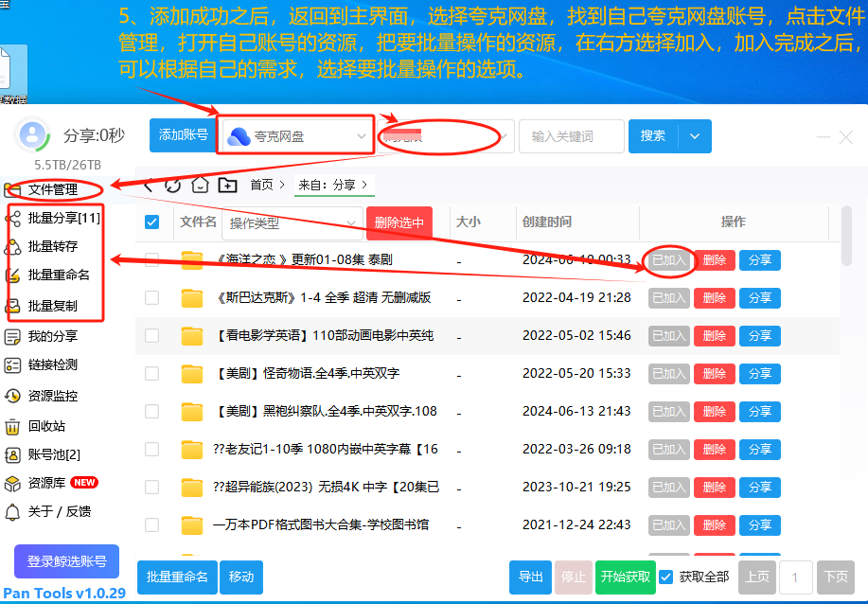Check the 《海洋之恋》 row checkbox

point(151,260)
